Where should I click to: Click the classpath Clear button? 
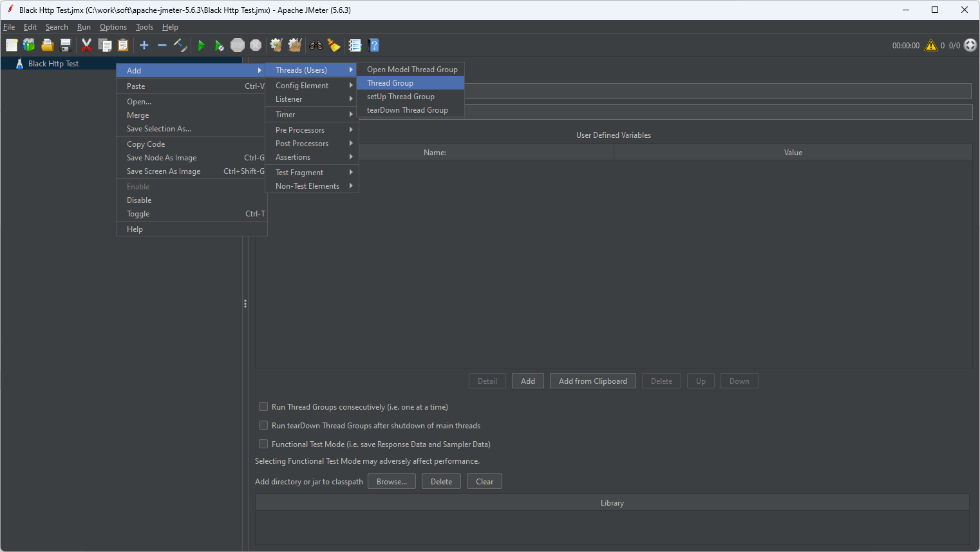(x=484, y=481)
